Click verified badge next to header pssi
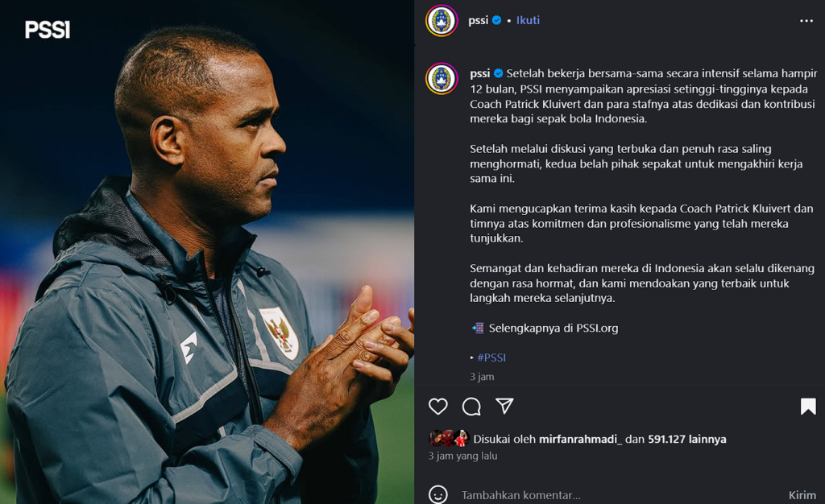Screen dimensions: 825x504 (x=496, y=20)
